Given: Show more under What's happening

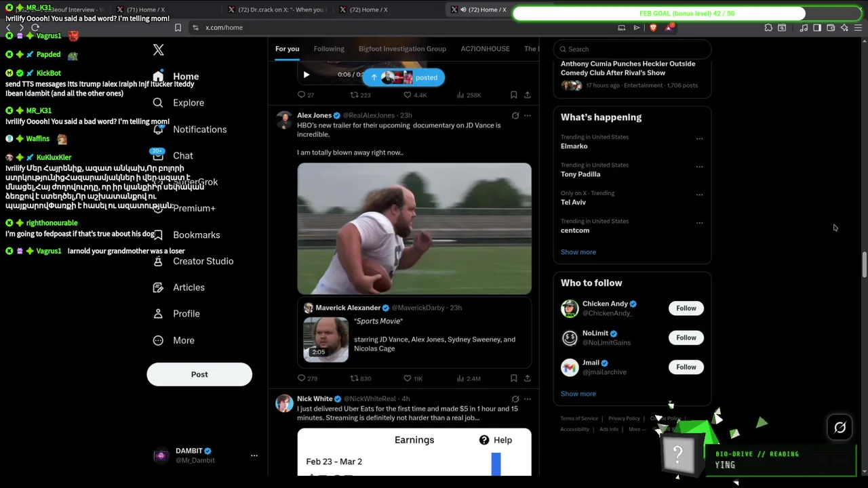Looking at the screenshot, I should (578, 252).
